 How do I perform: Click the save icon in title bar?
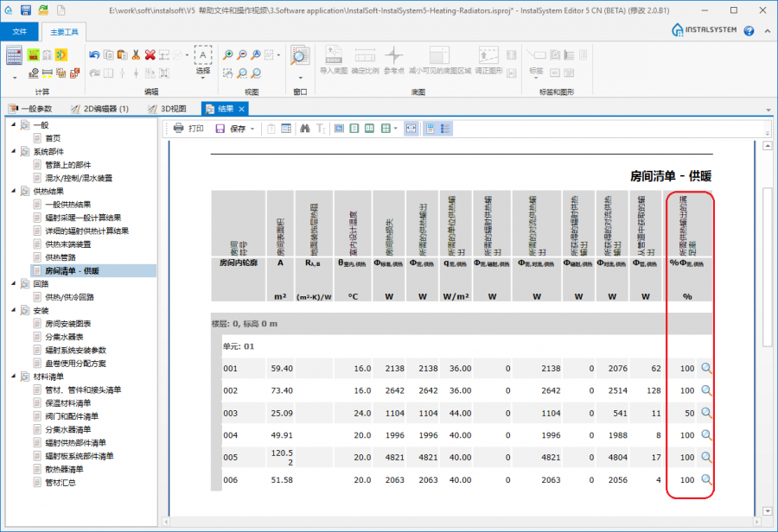pyautogui.click(x=26, y=9)
